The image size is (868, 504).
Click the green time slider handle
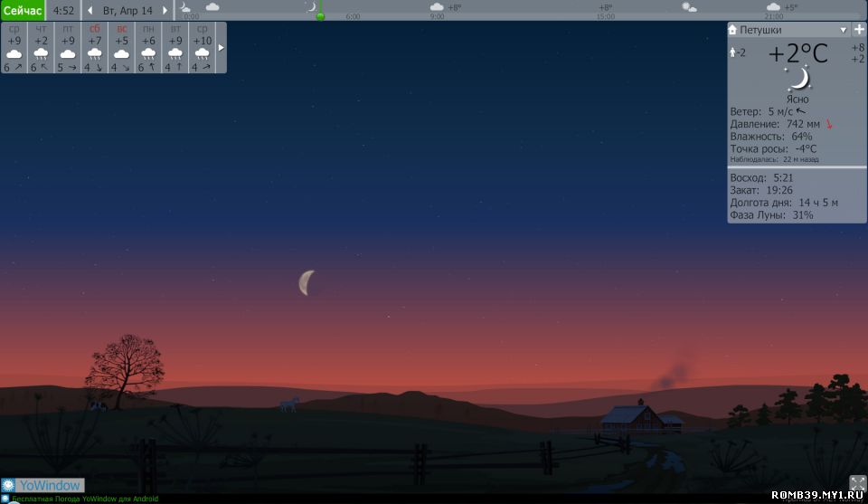click(x=320, y=15)
